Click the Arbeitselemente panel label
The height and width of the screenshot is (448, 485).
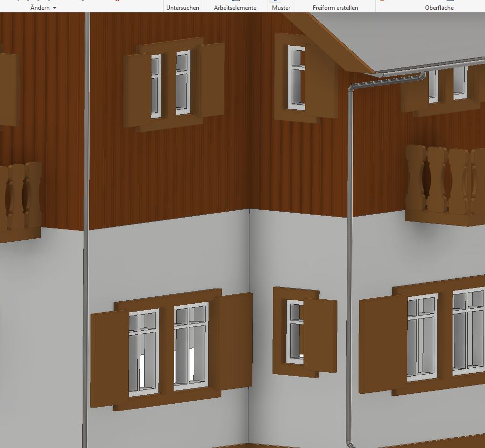point(235,8)
